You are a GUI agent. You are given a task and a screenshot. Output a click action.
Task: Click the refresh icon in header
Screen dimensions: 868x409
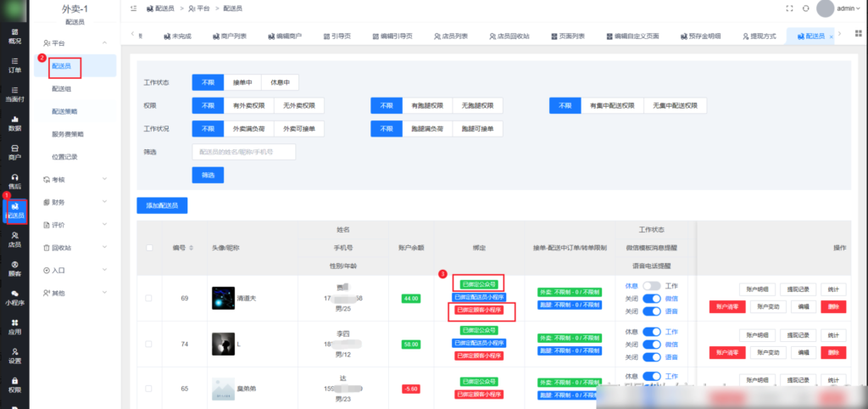tap(806, 8)
